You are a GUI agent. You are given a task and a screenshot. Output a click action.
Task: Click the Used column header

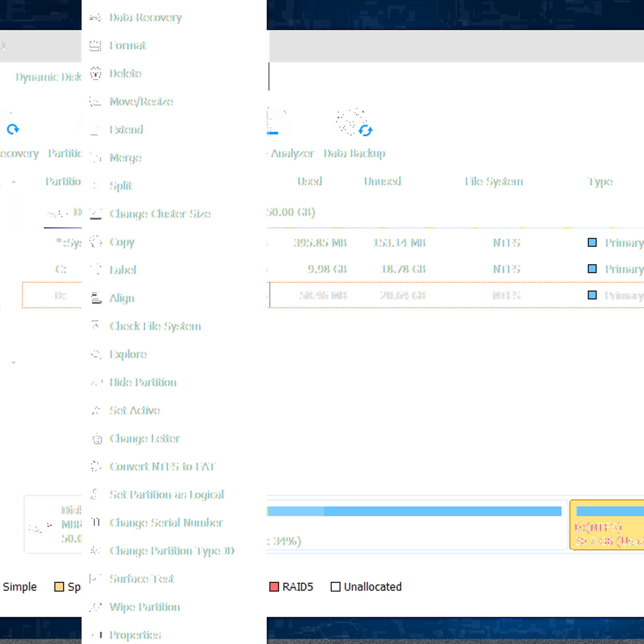pos(310,182)
